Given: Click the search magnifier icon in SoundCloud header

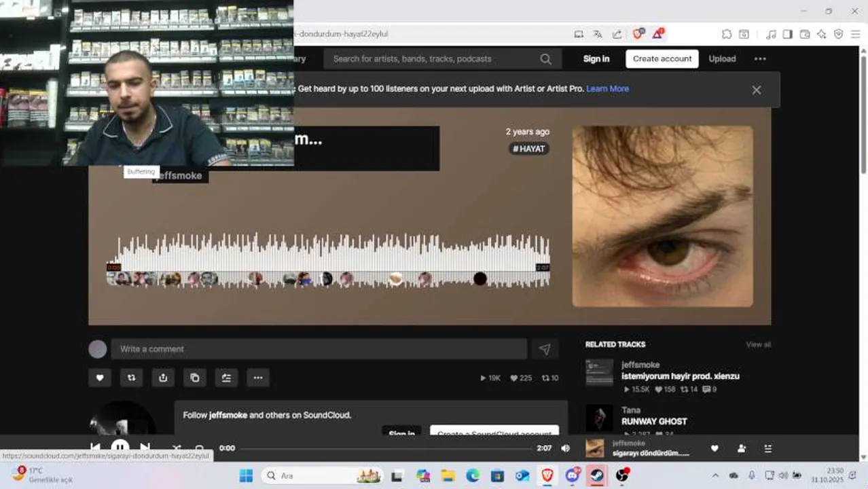Looking at the screenshot, I should [545, 59].
